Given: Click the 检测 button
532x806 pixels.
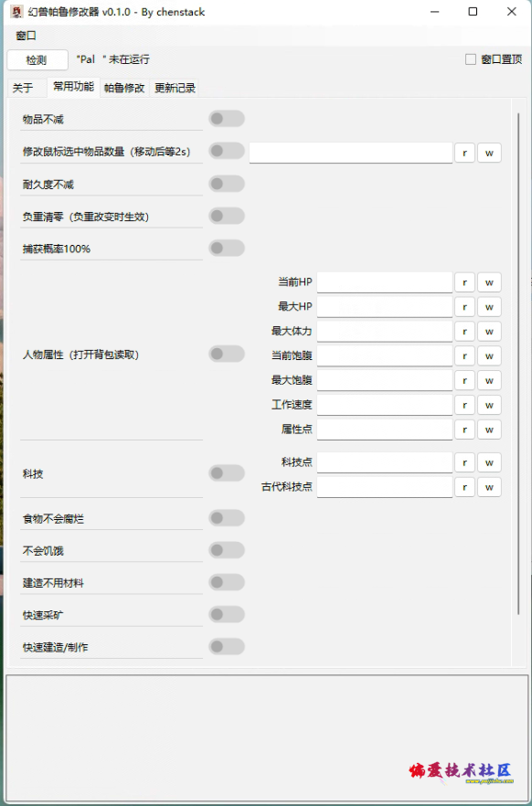Looking at the screenshot, I should pyautogui.click(x=37, y=60).
